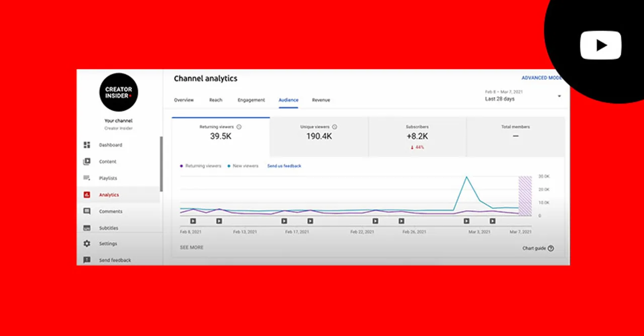The width and height of the screenshot is (644, 336).
Task: Toggle the Returning viewers legend entry
Action: coord(200,166)
